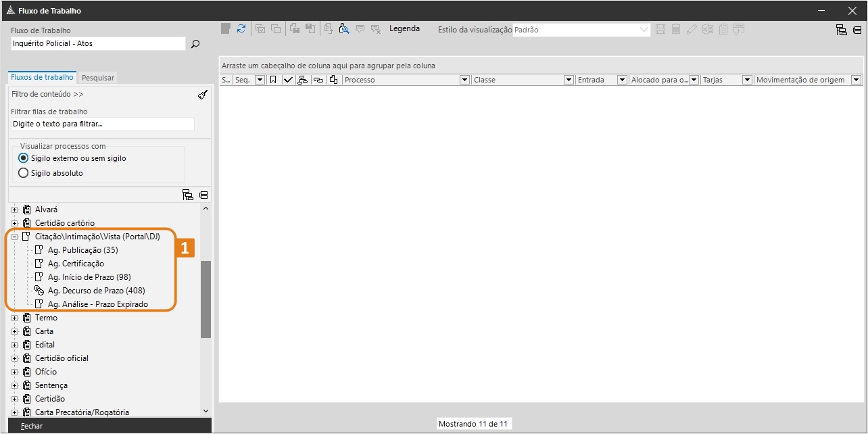Click the top-right expand groups icon
The height and width of the screenshot is (434, 868).
(x=842, y=30)
